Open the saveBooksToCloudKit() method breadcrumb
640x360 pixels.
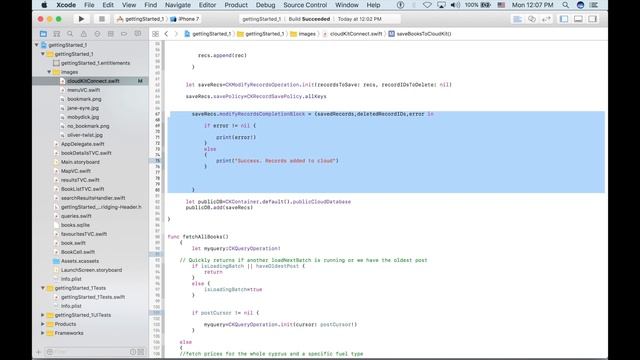(x=420, y=34)
